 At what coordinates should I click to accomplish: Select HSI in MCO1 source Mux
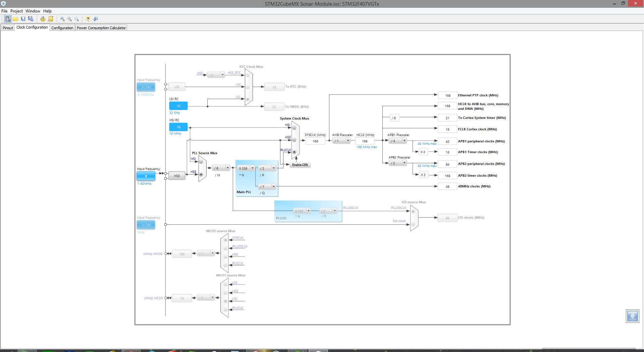click(225, 301)
